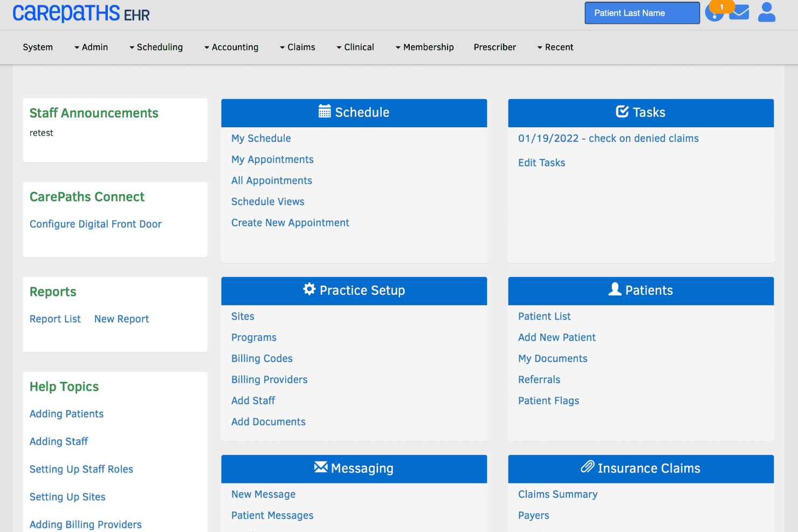Click Edit Tasks link
798x532 pixels.
(x=541, y=163)
